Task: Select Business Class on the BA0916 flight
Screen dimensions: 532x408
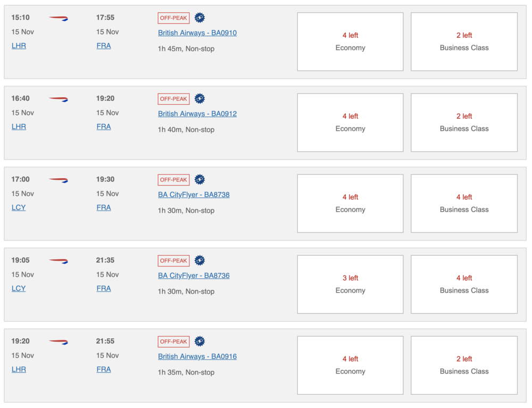Action: [464, 365]
